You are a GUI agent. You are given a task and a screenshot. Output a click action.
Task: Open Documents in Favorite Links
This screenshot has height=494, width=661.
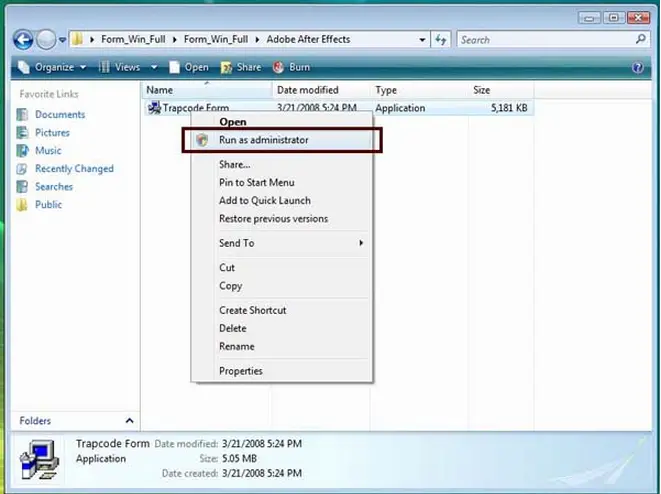[60, 114]
